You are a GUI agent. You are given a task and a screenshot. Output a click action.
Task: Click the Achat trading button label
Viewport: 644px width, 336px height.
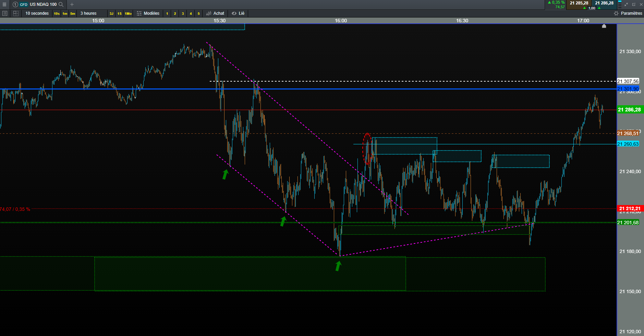click(x=219, y=13)
